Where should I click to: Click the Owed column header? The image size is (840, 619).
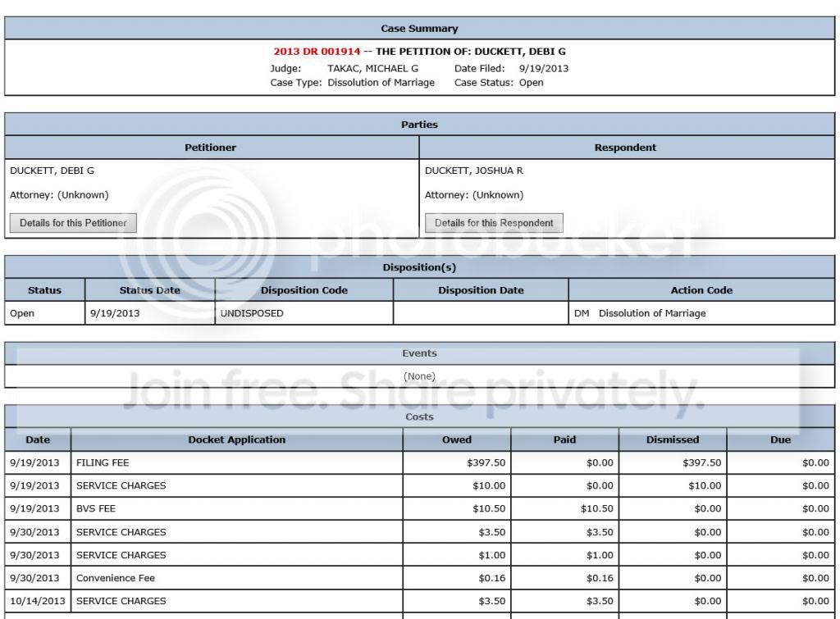457,439
